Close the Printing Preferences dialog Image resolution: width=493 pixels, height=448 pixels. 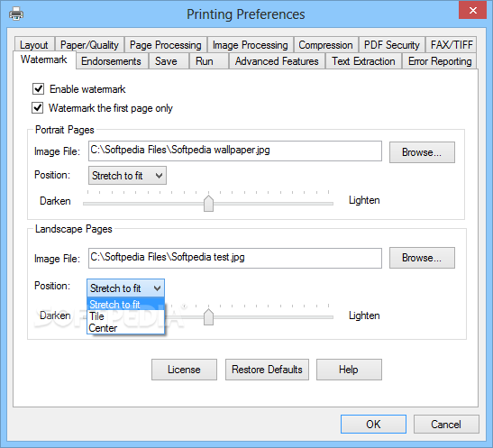pos(472,11)
